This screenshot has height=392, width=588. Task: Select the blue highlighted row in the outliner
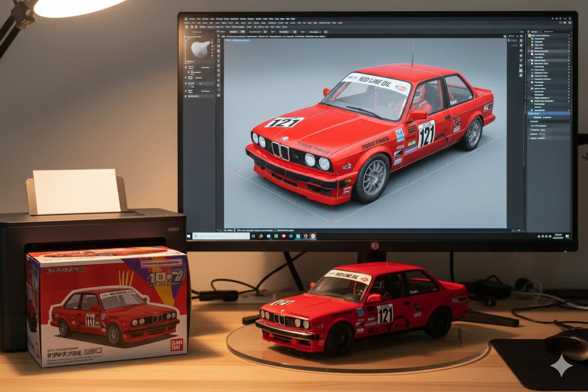tap(549, 113)
